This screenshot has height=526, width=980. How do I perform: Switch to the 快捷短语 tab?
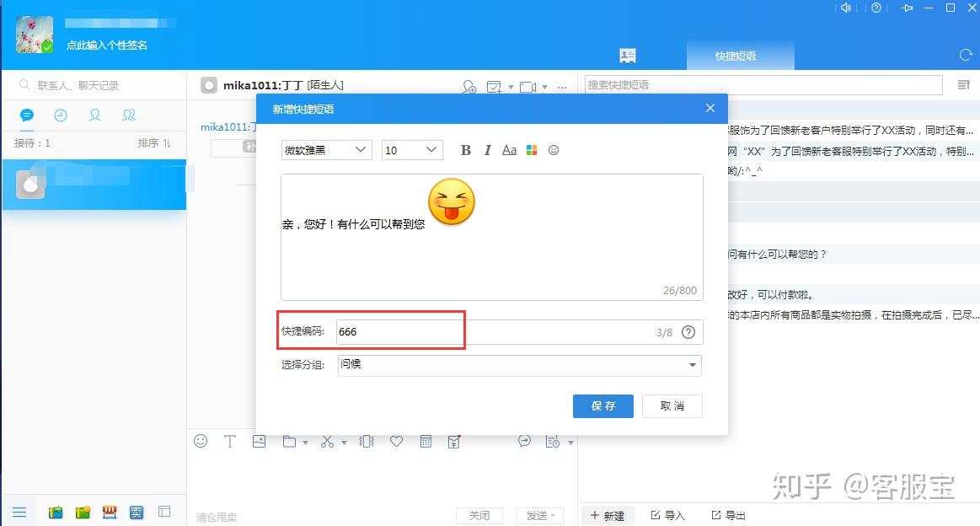tap(736, 56)
